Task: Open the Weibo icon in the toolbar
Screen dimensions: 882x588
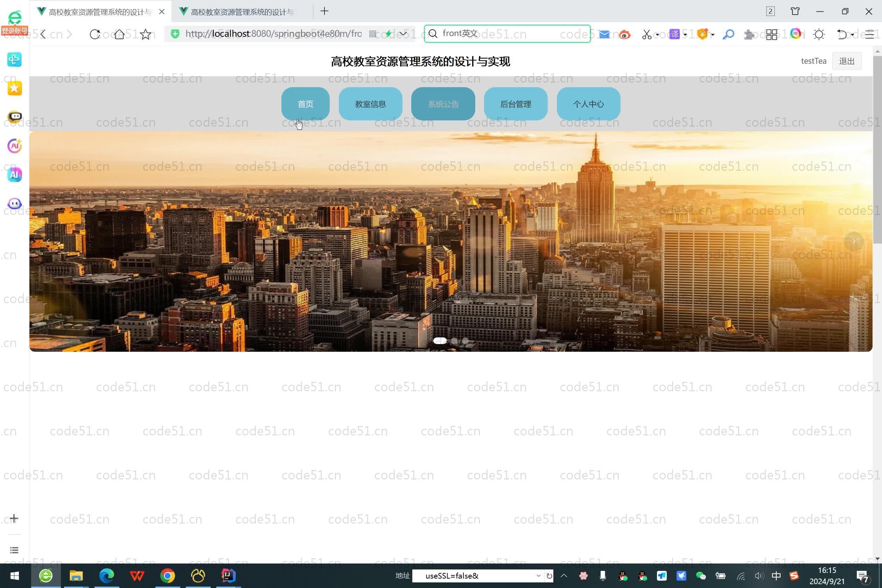Action: tap(624, 35)
